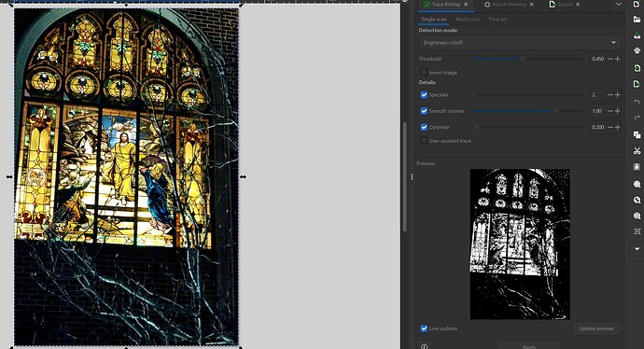Image resolution: width=644 pixels, height=349 pixels.
Task: Click the Threshold slider handle
Action: pos(523,59)
